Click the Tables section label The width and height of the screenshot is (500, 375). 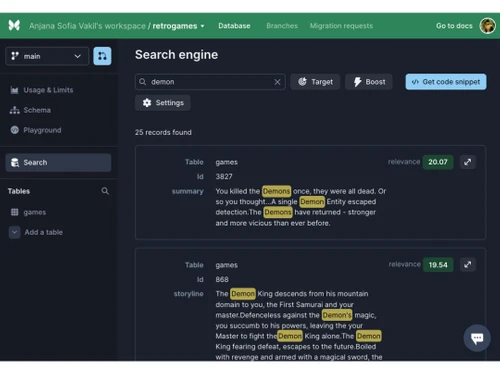[x=19, y=191]
